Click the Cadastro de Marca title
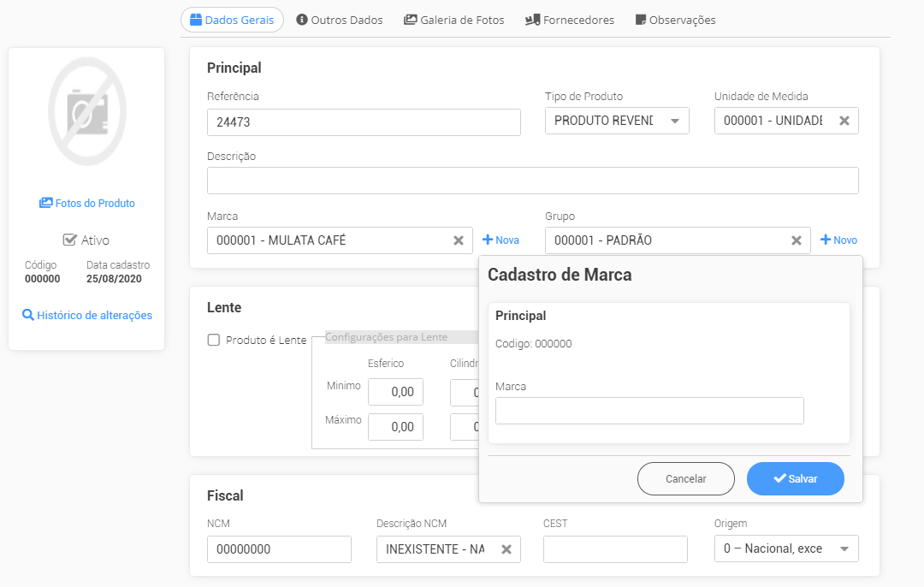Viewport: 924px width, 587px height. click(560, 275)
